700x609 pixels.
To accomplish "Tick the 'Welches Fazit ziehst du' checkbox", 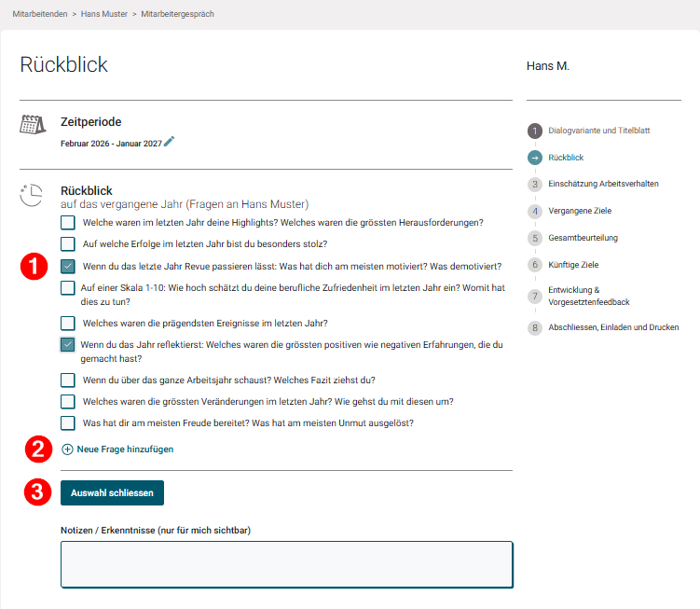I will [68, 381].
